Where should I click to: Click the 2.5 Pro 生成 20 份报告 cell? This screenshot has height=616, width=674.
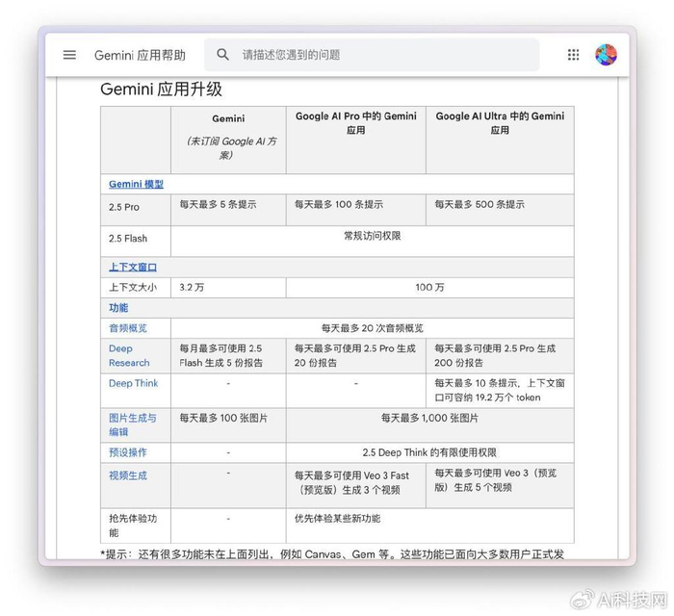coord(356,356)
